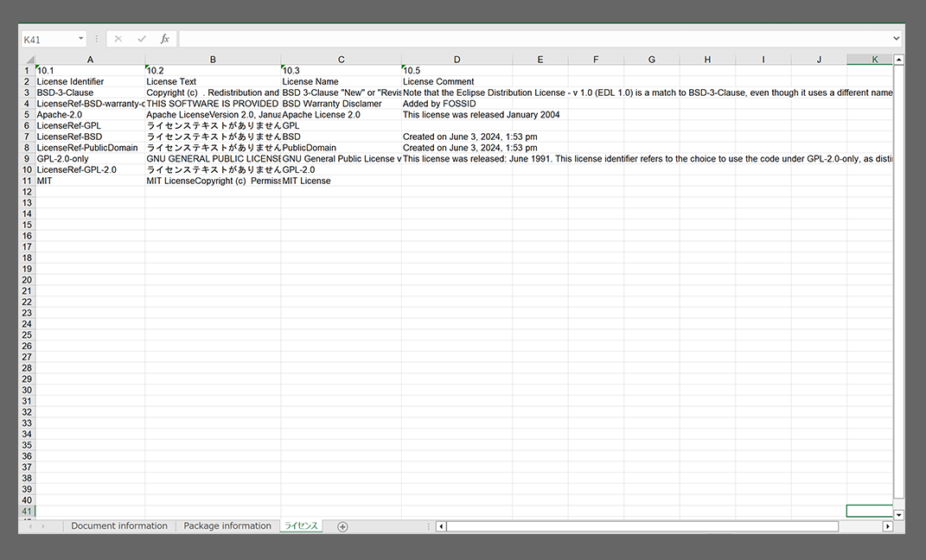Click the next sheet navigation arrow
The height and width of the screenshot is (560, 926).
click(43, 526)
